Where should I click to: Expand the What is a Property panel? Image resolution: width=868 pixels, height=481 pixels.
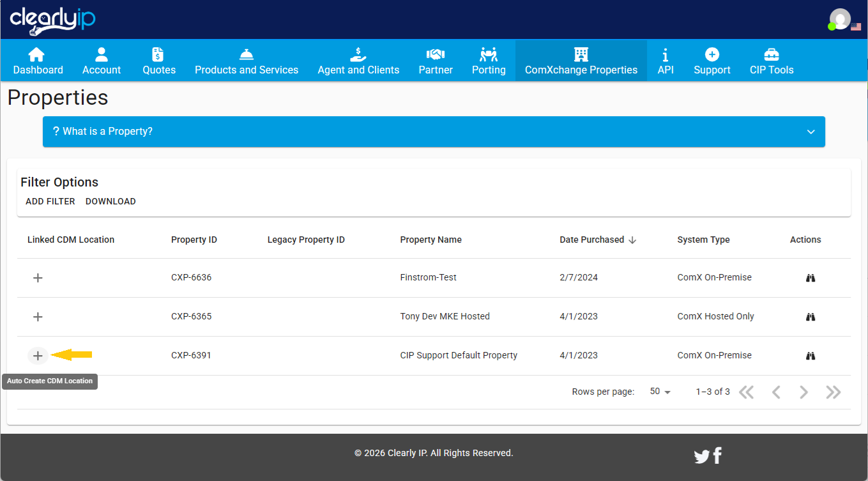click(810, 131)
